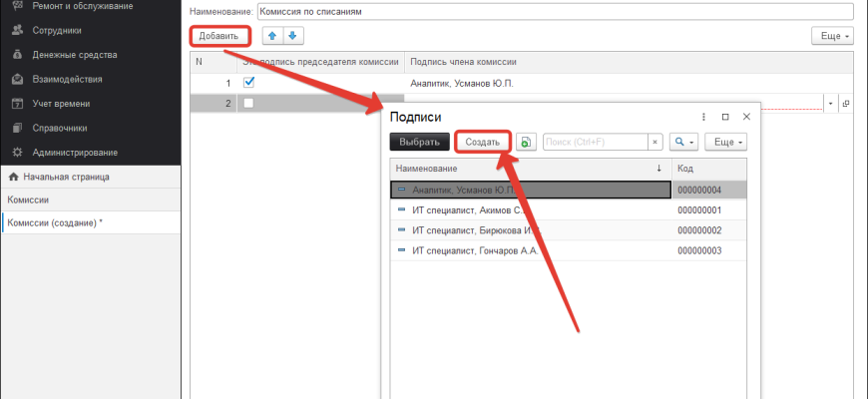Click the open-form icon beside row 2 field
This screenshot has width=868, height=399.
pos(845,103)
